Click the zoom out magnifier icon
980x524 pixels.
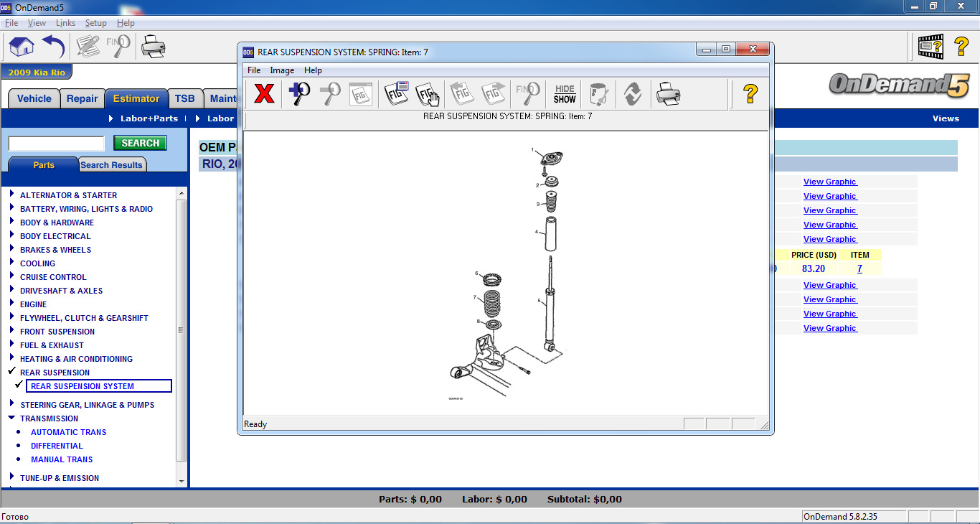point(329,93)
